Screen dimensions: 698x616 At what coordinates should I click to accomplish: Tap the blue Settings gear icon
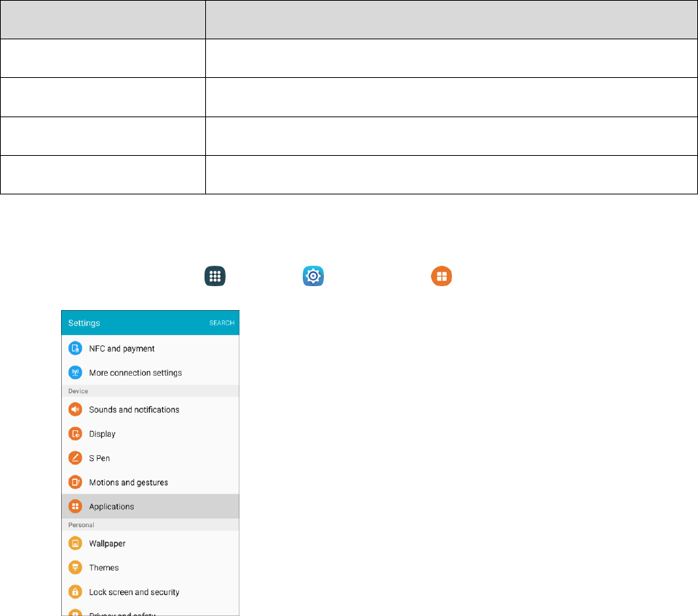click(314, 276)
